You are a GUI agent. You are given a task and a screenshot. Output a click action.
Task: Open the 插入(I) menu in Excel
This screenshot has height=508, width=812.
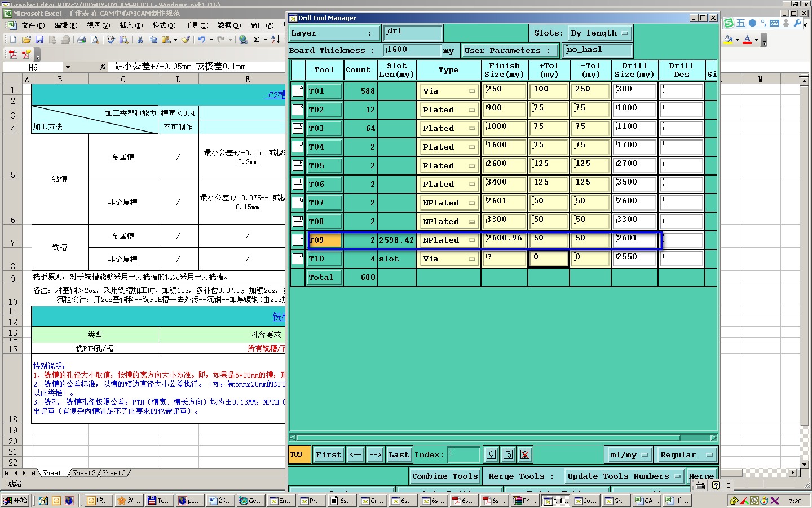pyautogui.click(x=131, y=25)
